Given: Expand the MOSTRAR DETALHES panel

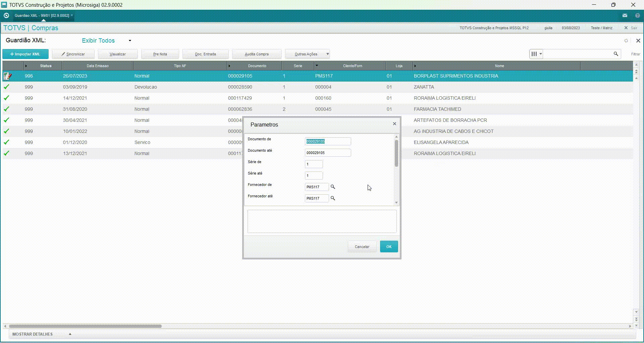Looking at the screenshot, I should (70, 334).
